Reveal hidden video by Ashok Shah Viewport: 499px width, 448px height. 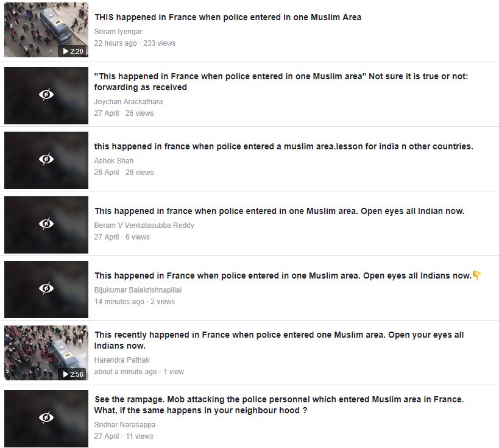(x=46, y=160)
